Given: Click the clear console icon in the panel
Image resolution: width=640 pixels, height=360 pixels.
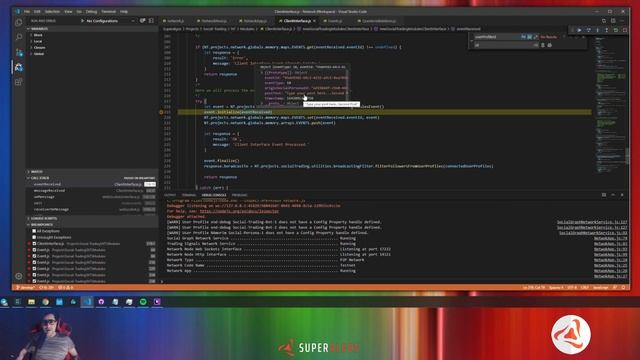Looking at the screenshot, I should coord(604,195).
